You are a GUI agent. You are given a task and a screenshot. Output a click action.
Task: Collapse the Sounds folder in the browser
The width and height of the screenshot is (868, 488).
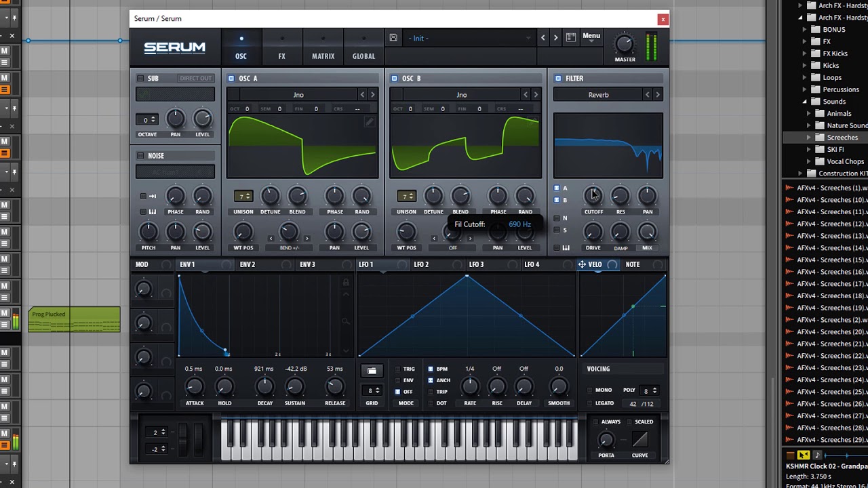805,102
